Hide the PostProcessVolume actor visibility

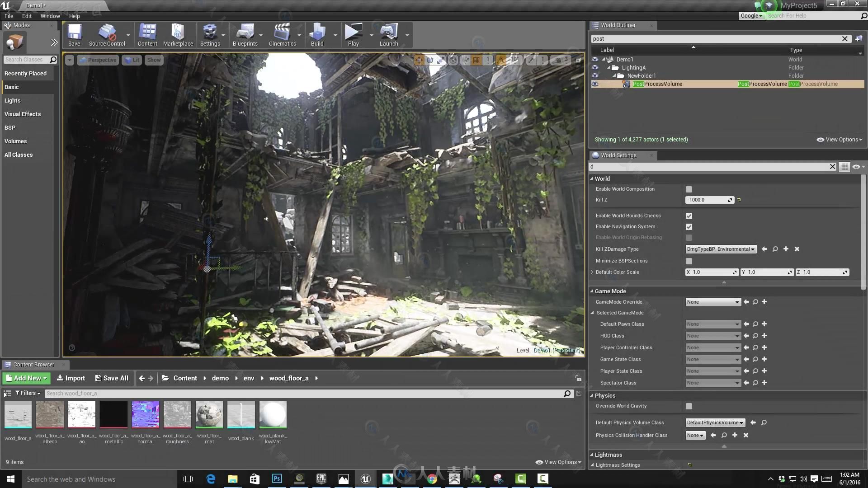[595, 84]
